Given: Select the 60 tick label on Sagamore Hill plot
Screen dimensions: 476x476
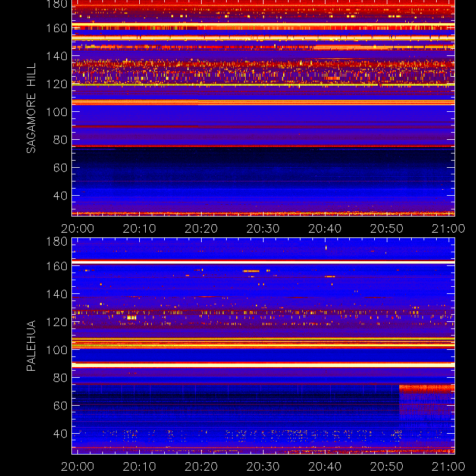Looking at the screenshot, I should pyautogui.click(x=60, y=168).
